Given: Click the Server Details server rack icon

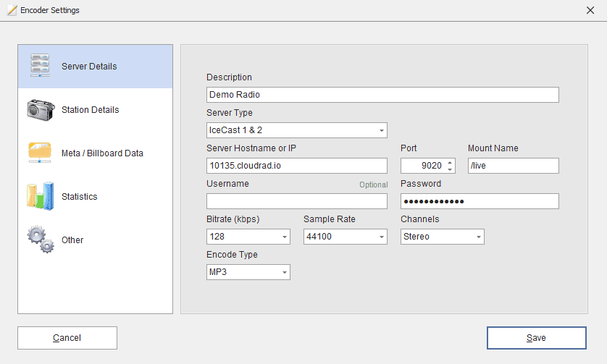Looking at the screenshot, I should [41, 66].
